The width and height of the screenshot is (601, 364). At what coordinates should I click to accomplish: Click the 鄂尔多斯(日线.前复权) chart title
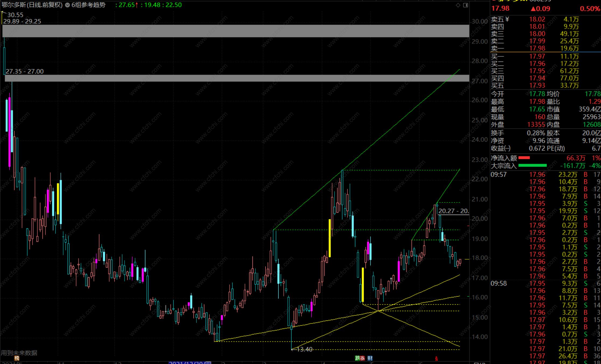[32, 5]
